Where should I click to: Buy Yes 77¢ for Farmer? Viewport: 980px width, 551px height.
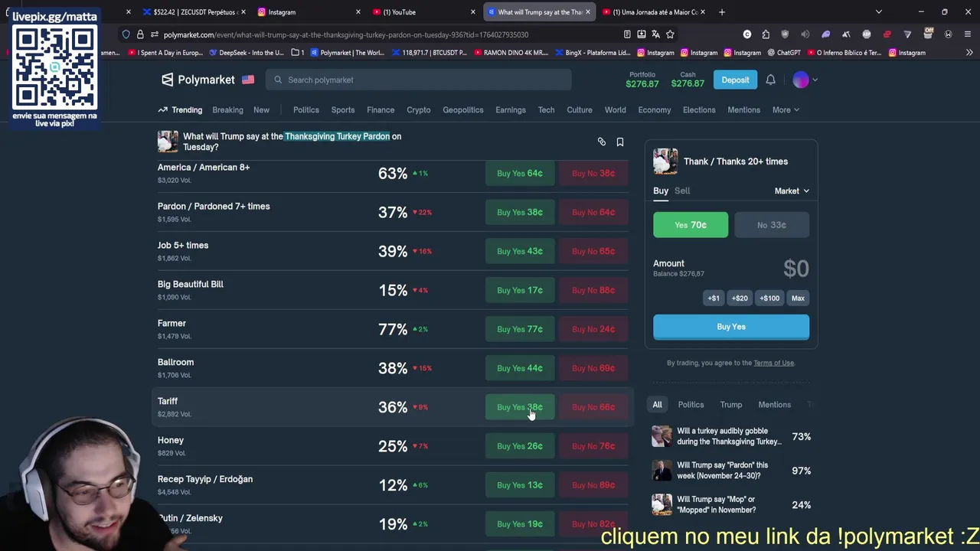[520, 329]
